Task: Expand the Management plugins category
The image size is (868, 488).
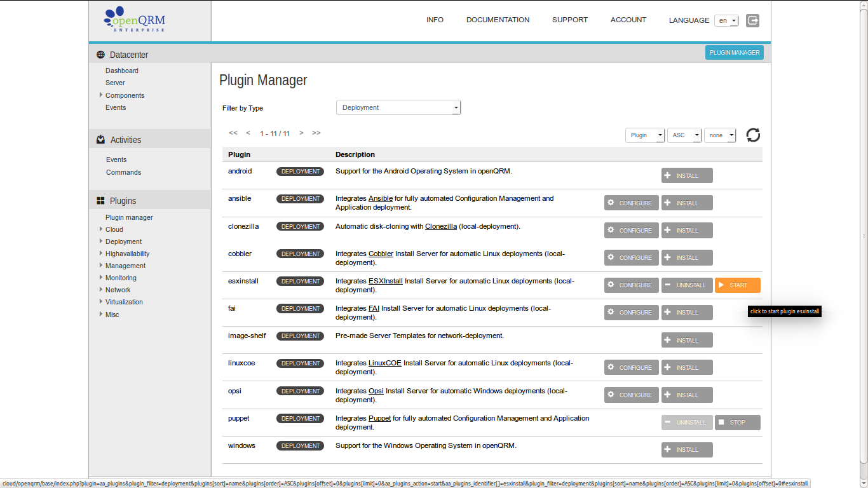Action: [101, 265]
